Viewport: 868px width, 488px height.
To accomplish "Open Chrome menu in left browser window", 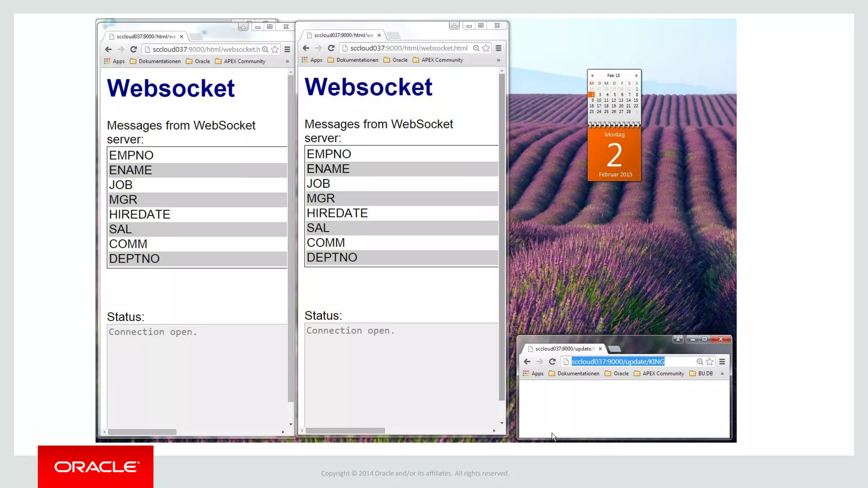I will pos(287,49).
